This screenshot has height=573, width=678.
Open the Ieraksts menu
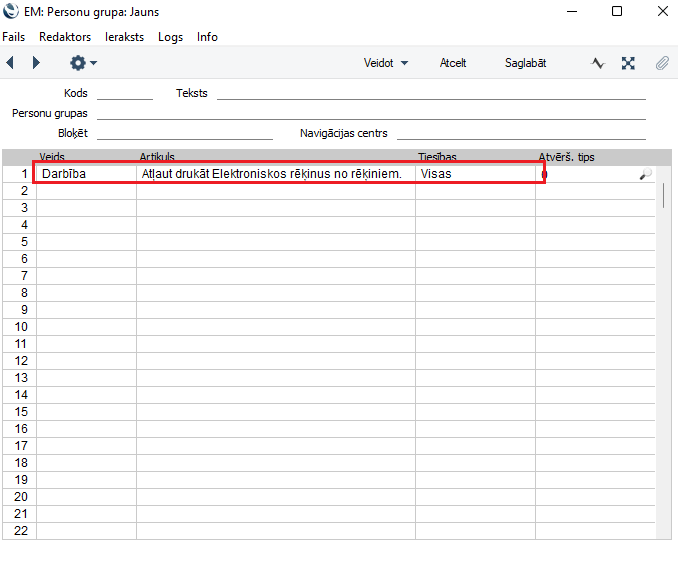coord(124,37)
